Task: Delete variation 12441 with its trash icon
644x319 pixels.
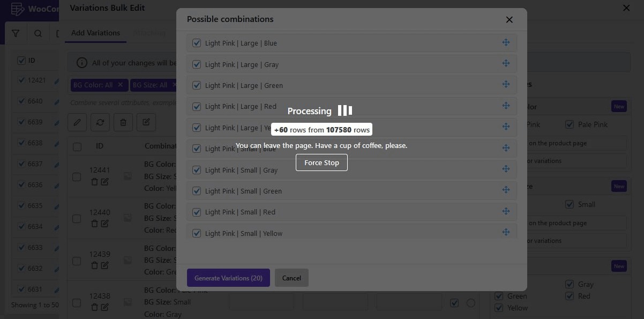Action: click(94, 182)
